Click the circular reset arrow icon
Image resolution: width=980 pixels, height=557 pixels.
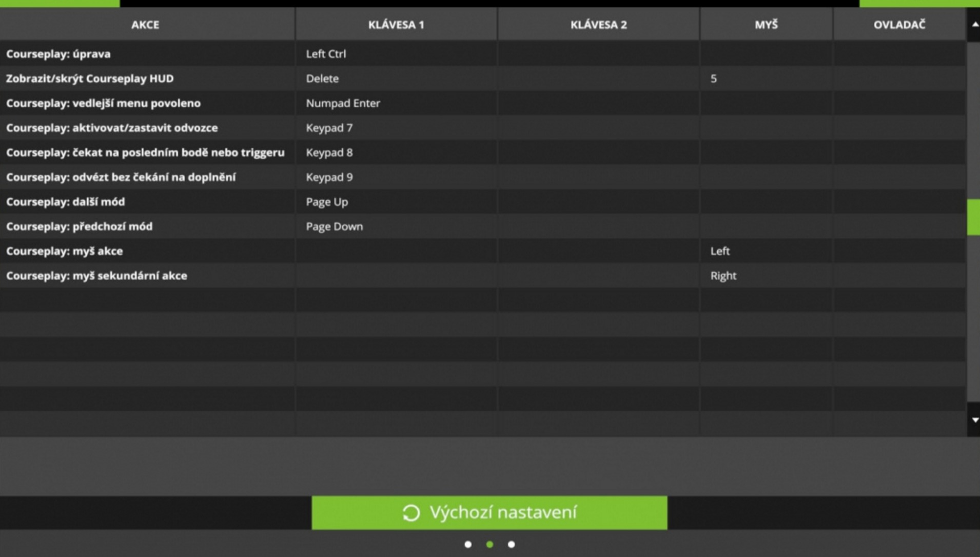[x=411, y=513]
